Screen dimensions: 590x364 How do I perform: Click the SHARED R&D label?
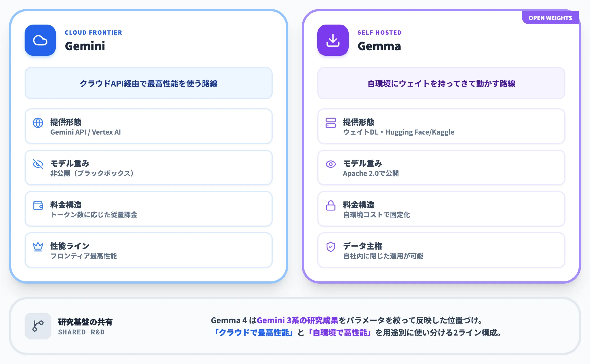pos(81,332)
